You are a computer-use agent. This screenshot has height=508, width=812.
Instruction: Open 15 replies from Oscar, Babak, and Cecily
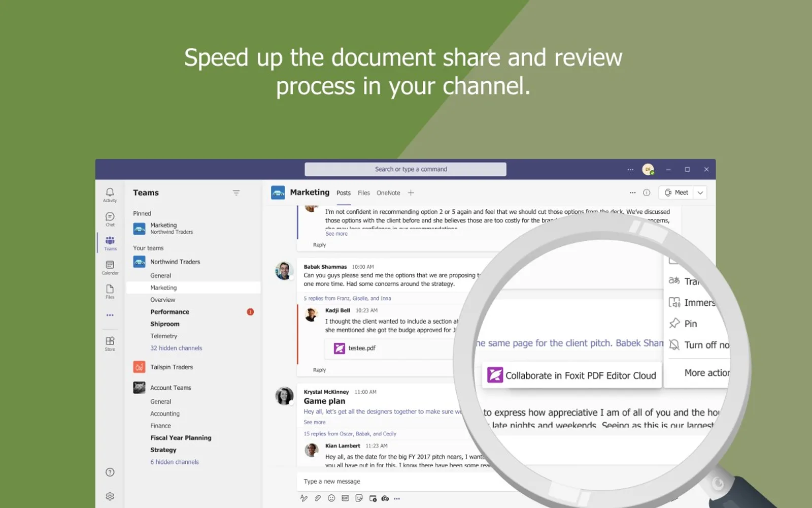pyautogui.click(x=350, y=434)
